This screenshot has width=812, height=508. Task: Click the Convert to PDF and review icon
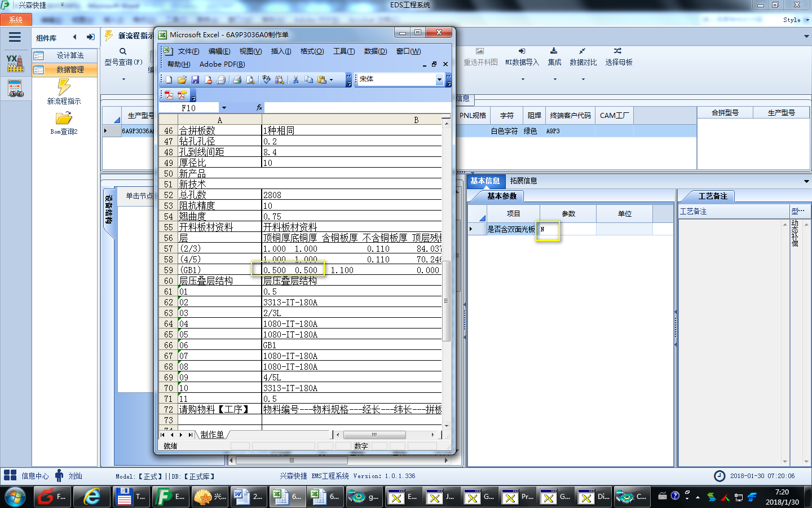[x=182, y=95]
